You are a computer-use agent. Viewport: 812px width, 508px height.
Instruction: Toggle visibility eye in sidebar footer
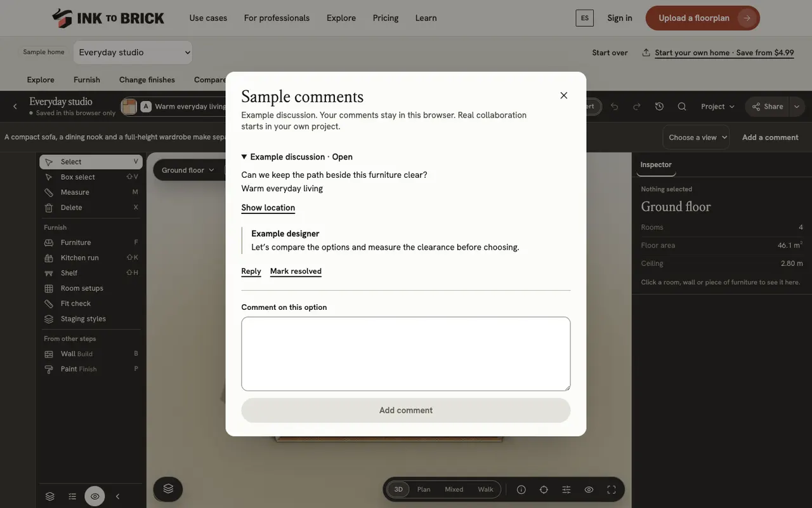tap(95, 497)
